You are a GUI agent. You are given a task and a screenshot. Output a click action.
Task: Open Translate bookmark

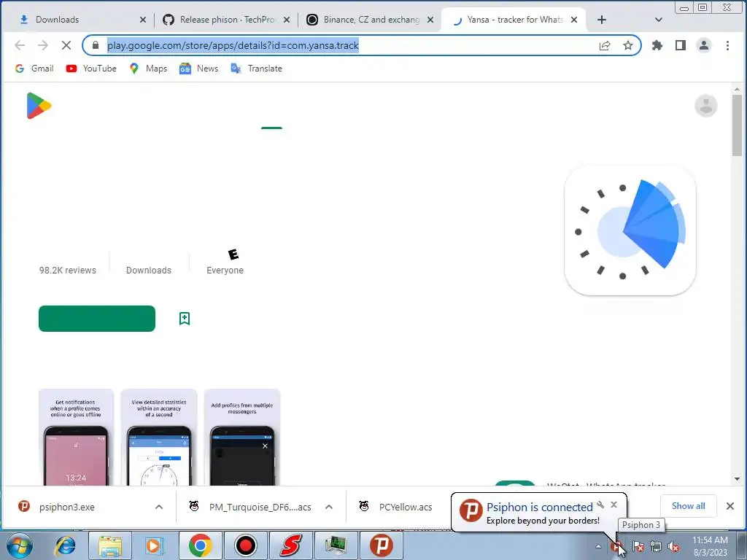tap(256, 69)
